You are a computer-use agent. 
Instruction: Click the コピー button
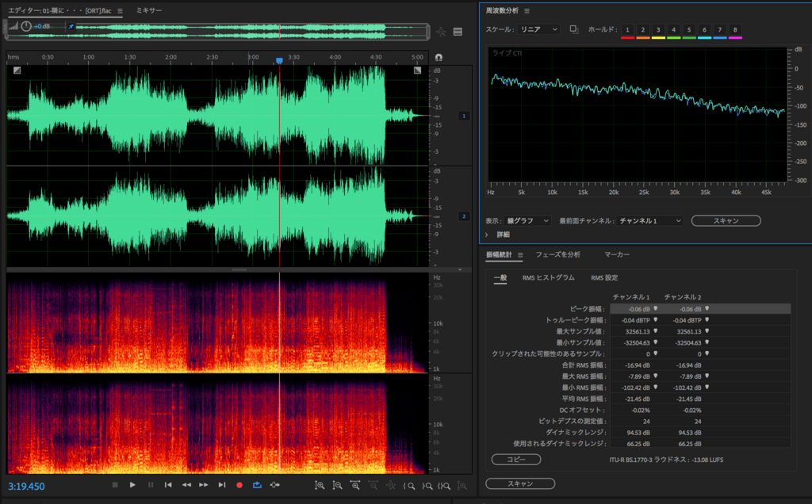point(516,460)
